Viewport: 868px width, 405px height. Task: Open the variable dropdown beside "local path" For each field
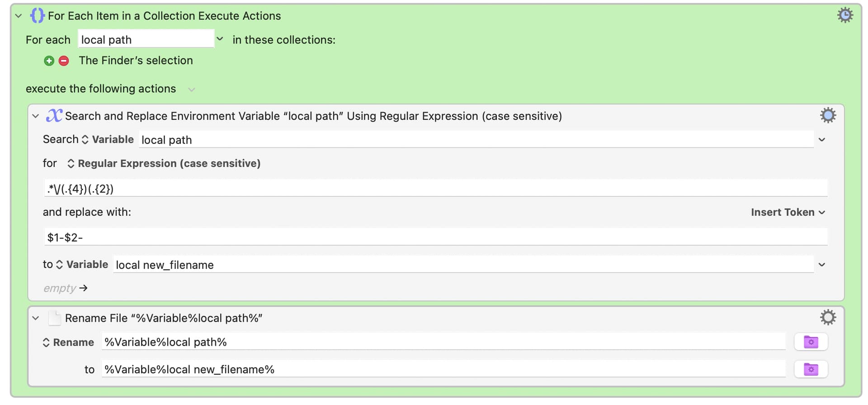coord(220,39)
